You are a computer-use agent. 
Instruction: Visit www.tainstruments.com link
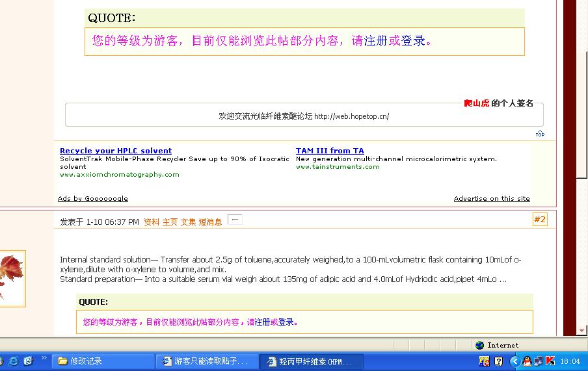[338, 167]
